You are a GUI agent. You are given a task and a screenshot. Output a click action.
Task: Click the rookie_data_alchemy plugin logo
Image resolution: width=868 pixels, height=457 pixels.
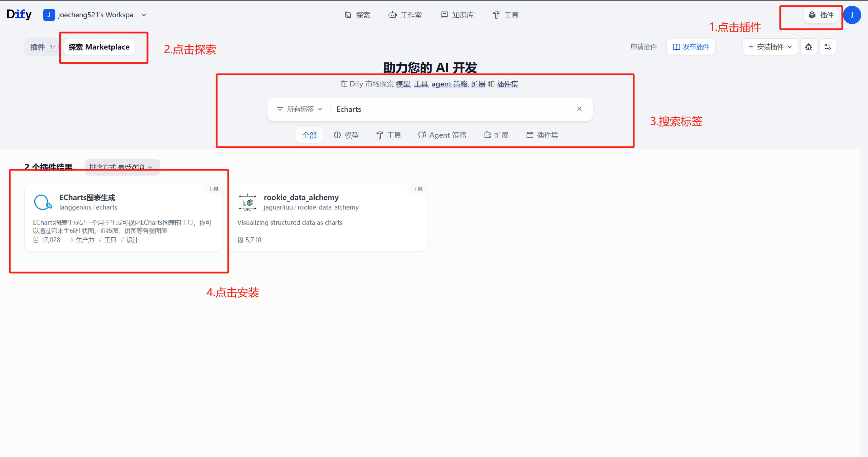pos(247,202)
